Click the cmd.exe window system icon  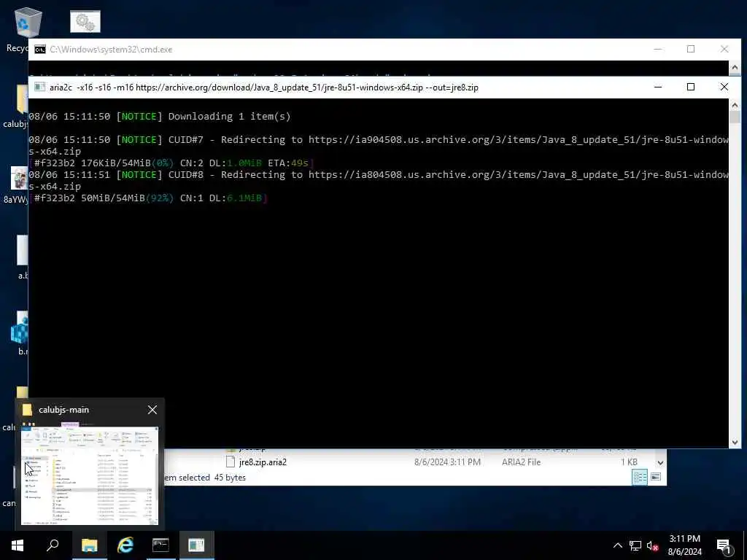click(x=40, y=50)
